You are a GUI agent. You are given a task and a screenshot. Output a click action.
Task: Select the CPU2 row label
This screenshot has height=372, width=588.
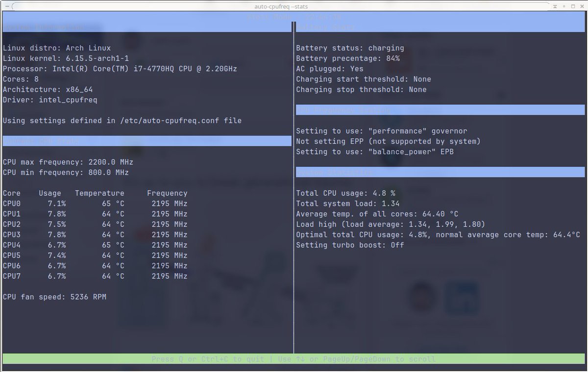click(x=12, y=224)
